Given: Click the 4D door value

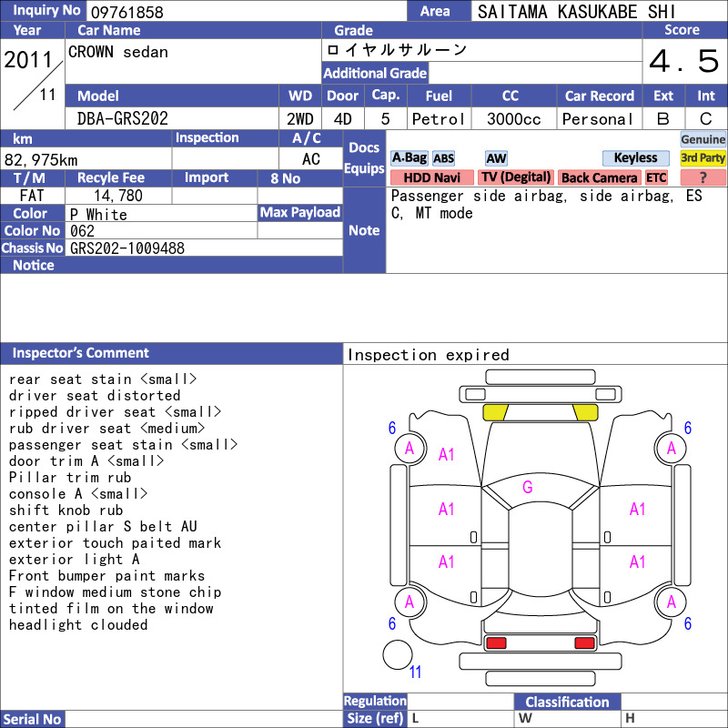Looking at the screenshot, I should [x=343, y=119].
